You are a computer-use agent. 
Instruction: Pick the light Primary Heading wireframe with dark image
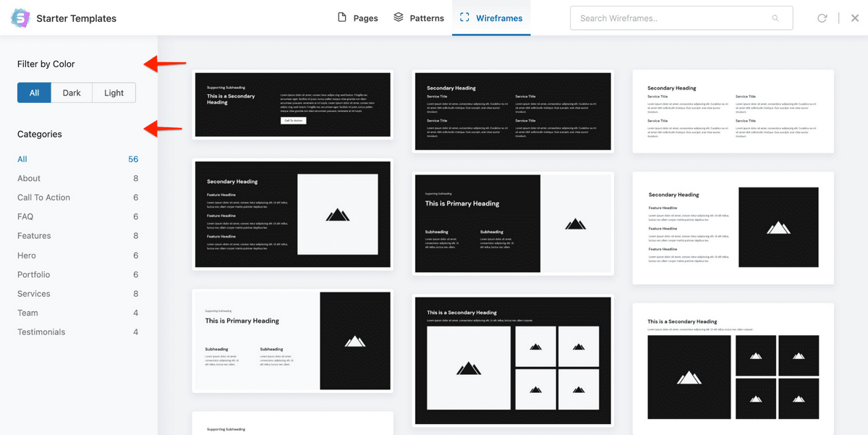pos(293,341)
